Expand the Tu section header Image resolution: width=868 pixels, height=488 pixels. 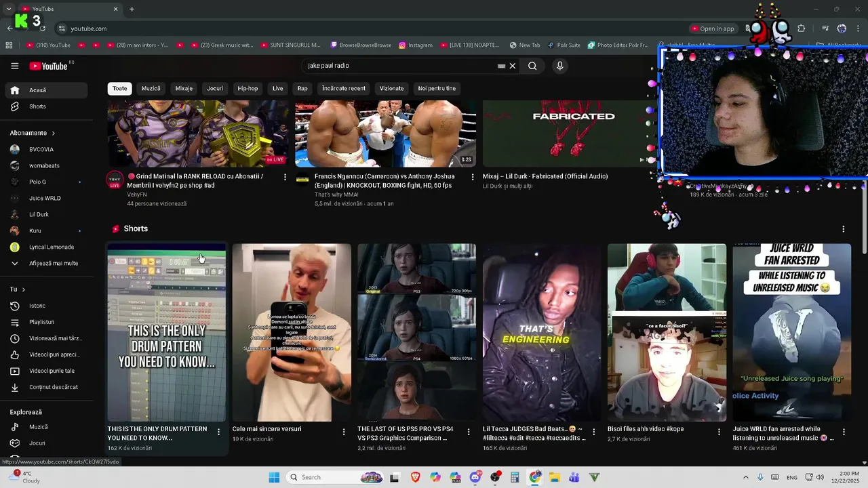tap(18, 289)
